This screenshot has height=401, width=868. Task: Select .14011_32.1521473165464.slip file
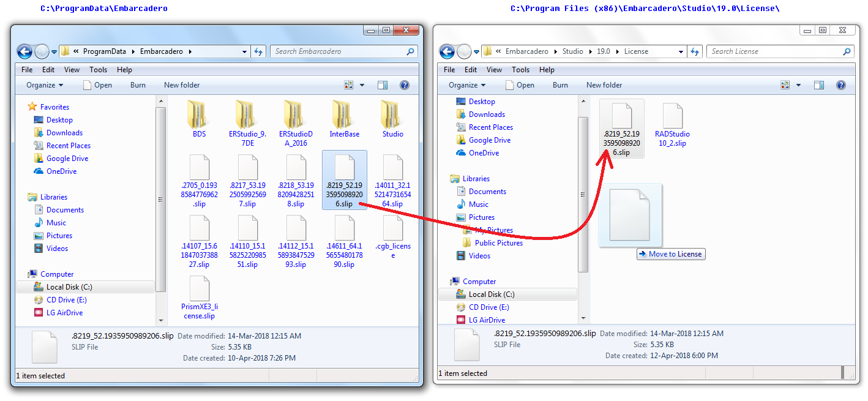tap(392, 181)
